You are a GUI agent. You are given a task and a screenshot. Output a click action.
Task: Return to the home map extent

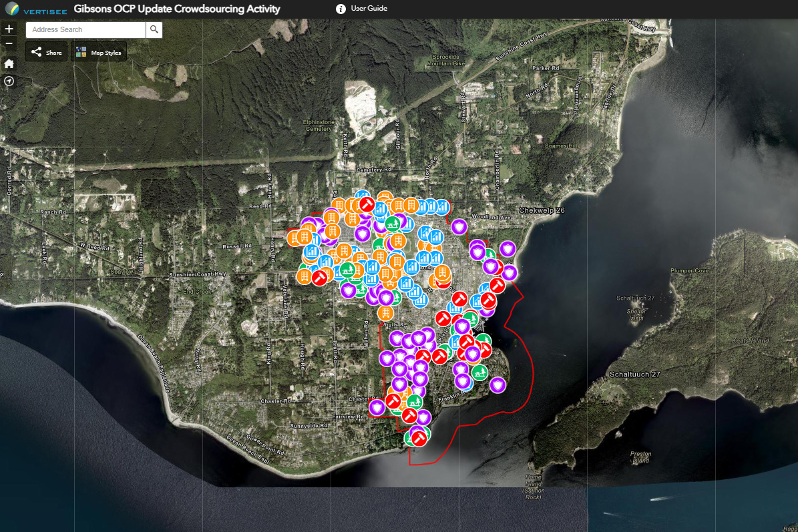coord(9,63)
